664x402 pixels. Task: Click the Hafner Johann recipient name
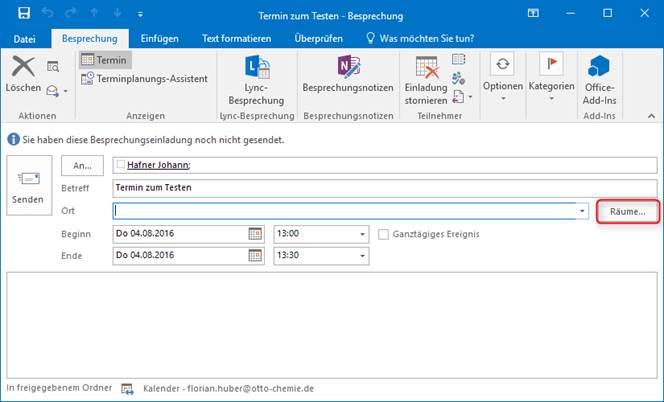point(158,165)
